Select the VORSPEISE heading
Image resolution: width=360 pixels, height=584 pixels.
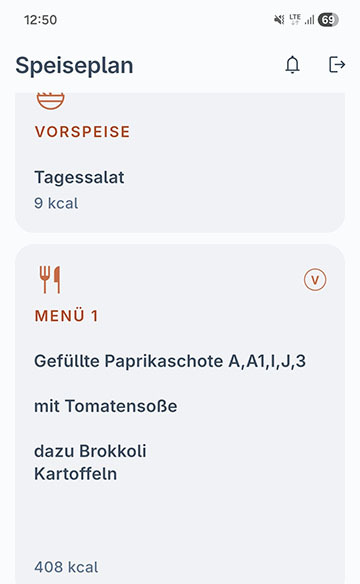(x=82, y=132)
